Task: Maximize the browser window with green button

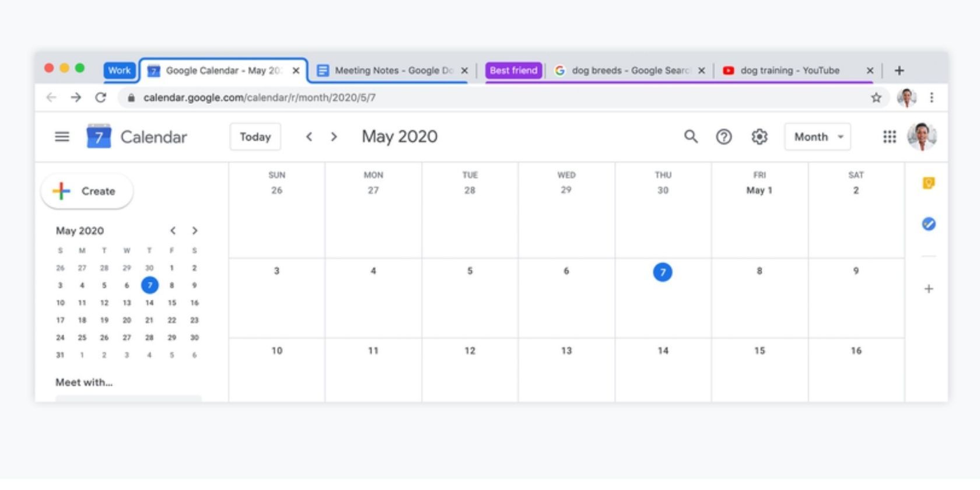Action: coord(80,68)
